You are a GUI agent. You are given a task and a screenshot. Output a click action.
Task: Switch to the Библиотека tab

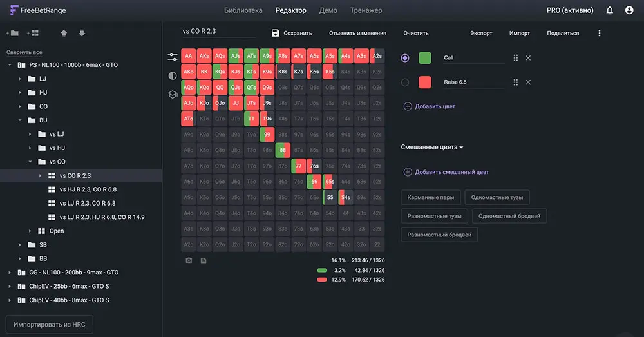(x=243, y=10)
